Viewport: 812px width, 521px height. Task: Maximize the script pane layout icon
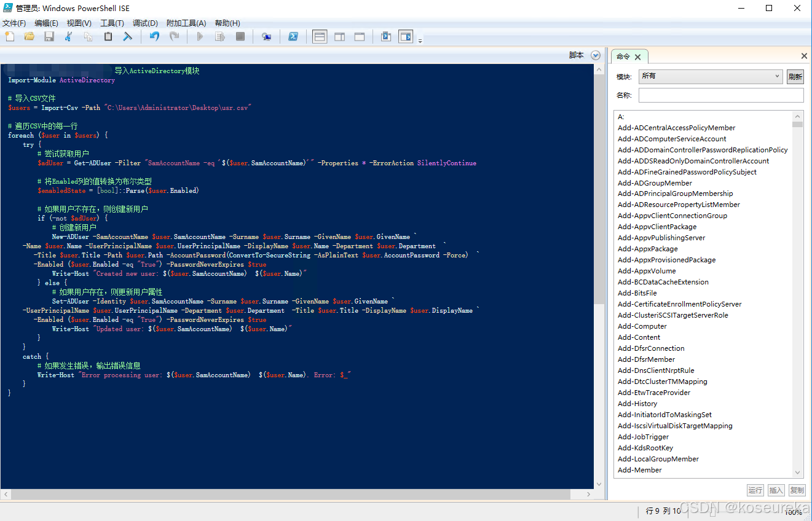tap(360, 37)
